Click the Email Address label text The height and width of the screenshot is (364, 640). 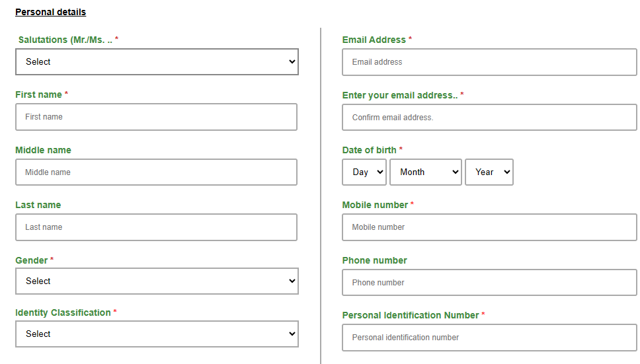(x=374, y=40)
